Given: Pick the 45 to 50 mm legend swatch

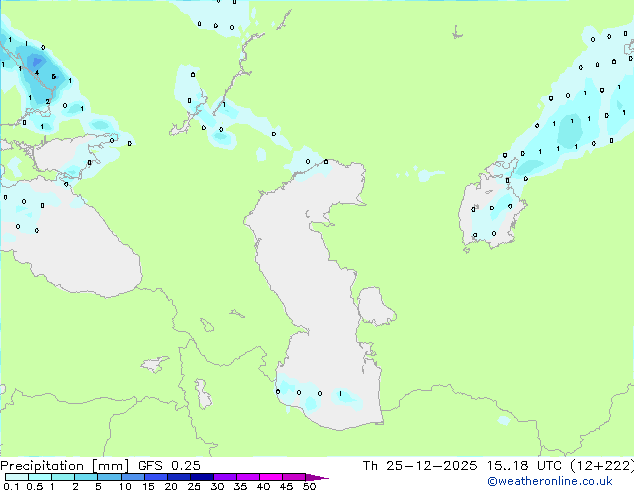Looking at the screenshot, I should (x=294, y=477).
